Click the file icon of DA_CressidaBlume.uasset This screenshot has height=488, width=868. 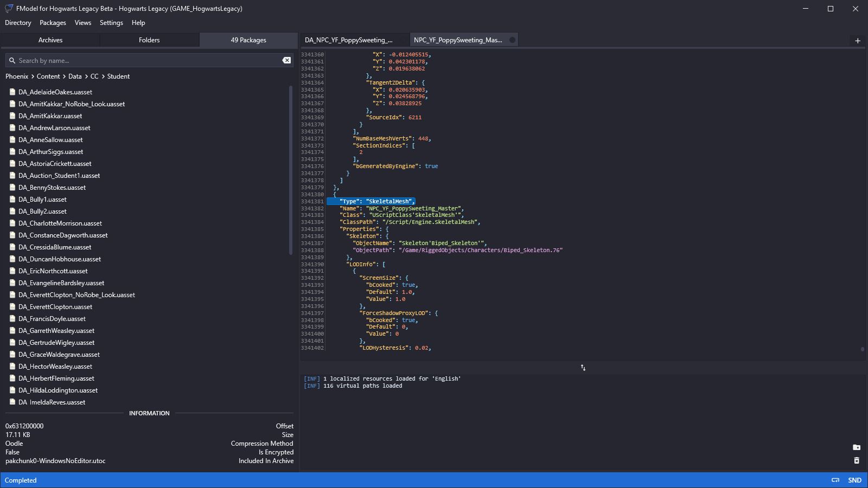point(12,247)
